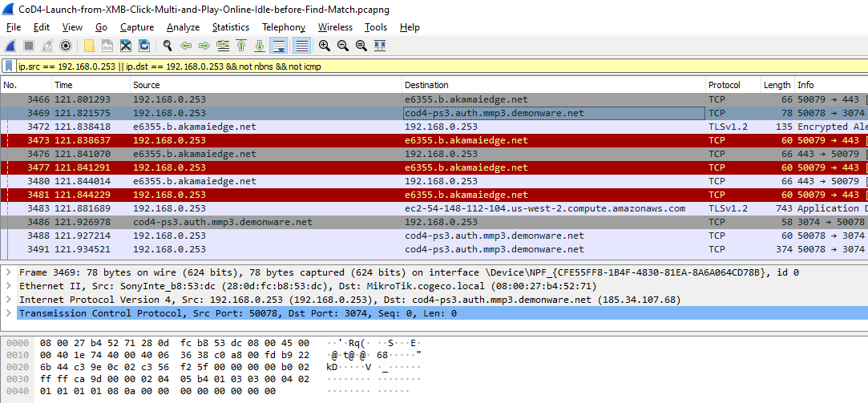Screen dimensions: 868x403
Task: Click the Stop capturing packets square icon
Action: 29,46
